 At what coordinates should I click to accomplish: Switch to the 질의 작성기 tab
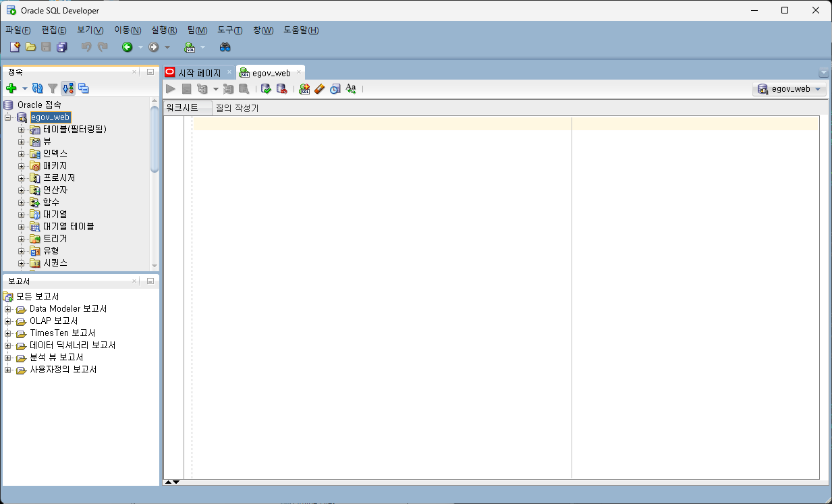click(237, 108)
